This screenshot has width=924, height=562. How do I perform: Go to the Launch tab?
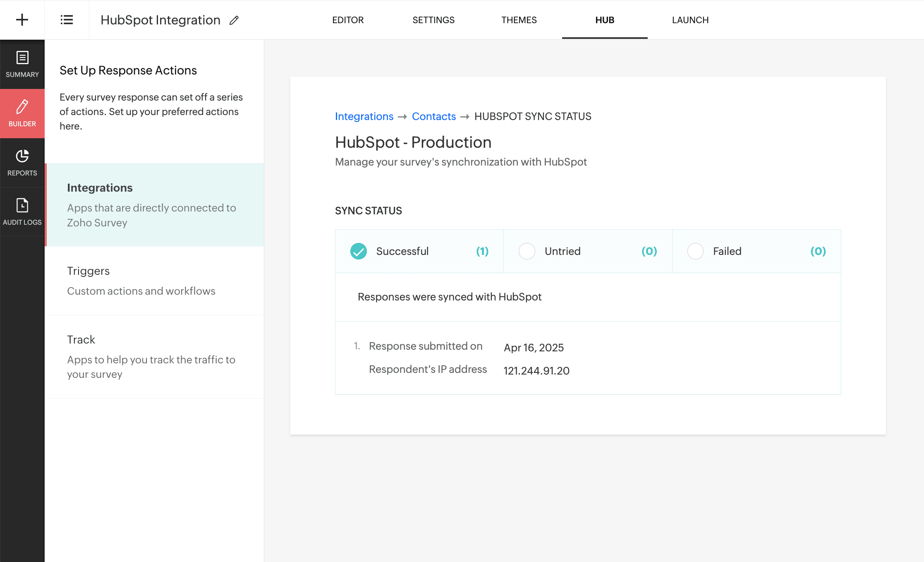(x=690, y=20)
